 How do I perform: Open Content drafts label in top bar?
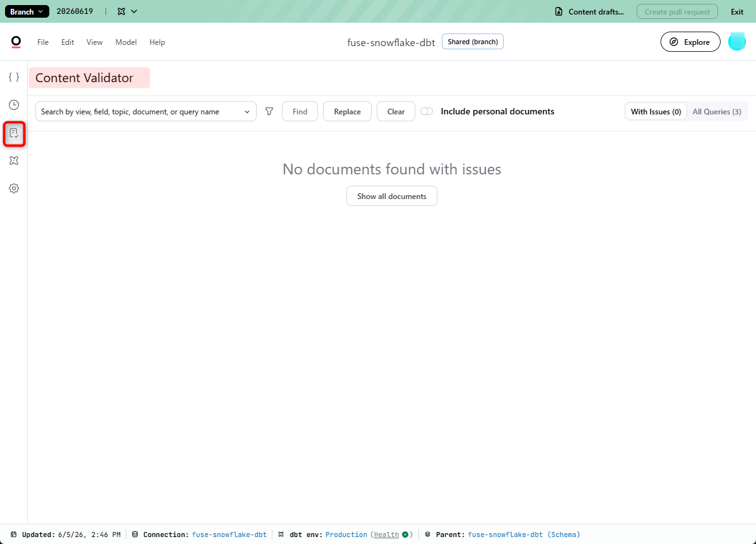pyautogui.click(x=596, y=11)
